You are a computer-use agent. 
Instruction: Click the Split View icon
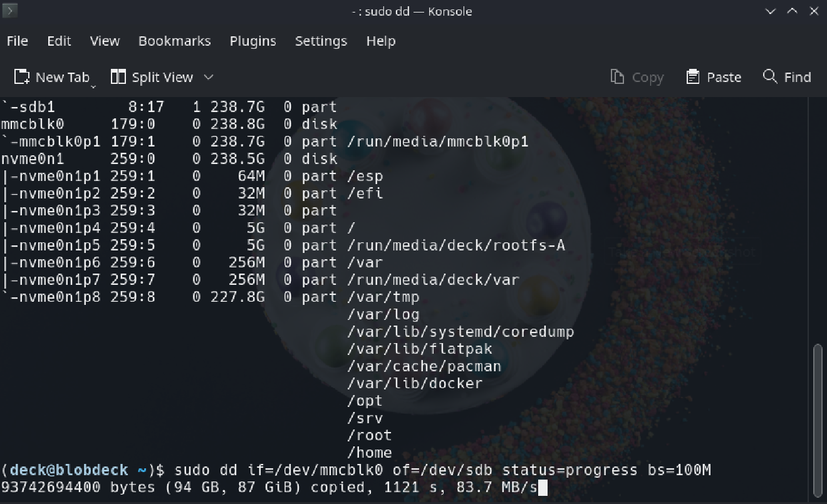[118, 76]
